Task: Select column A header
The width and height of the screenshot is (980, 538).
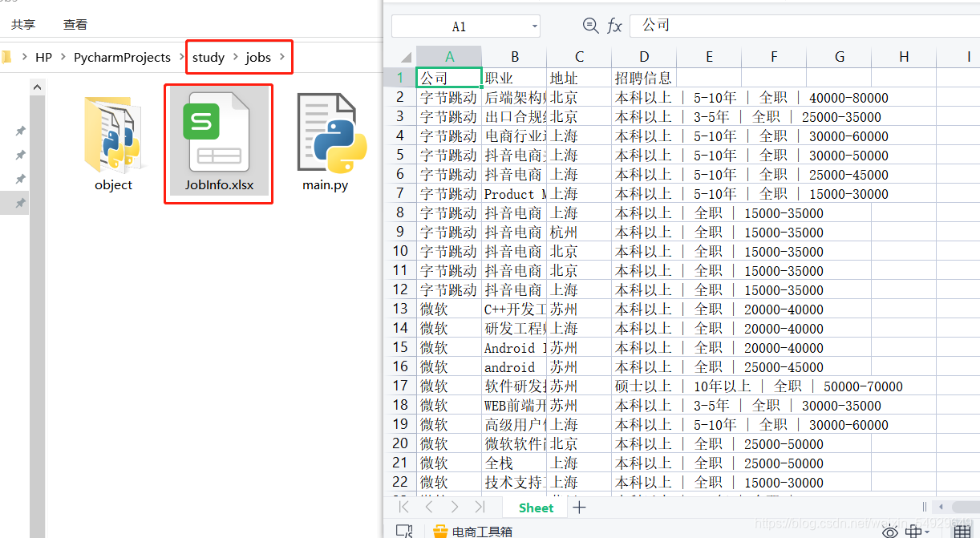Action: (x=449, y=57)
